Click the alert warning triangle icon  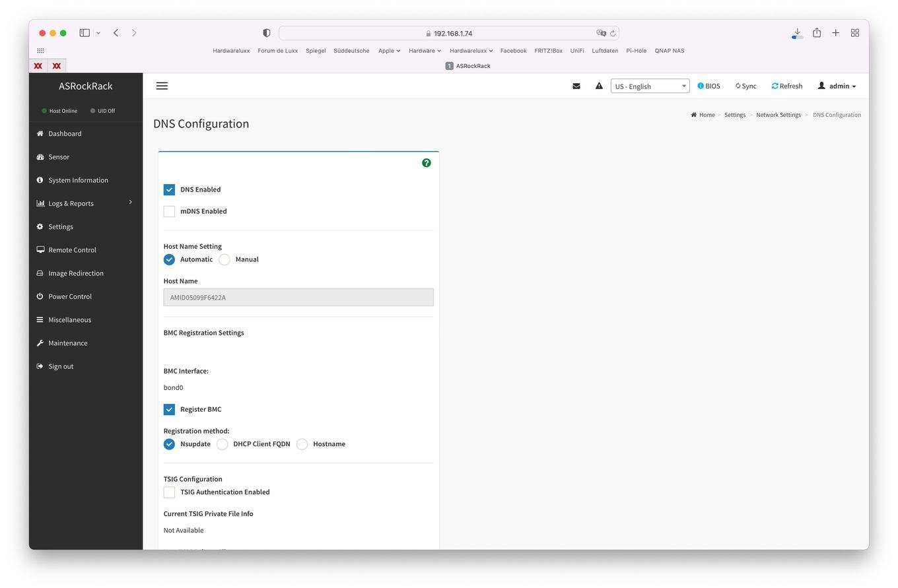coord(599,86)
